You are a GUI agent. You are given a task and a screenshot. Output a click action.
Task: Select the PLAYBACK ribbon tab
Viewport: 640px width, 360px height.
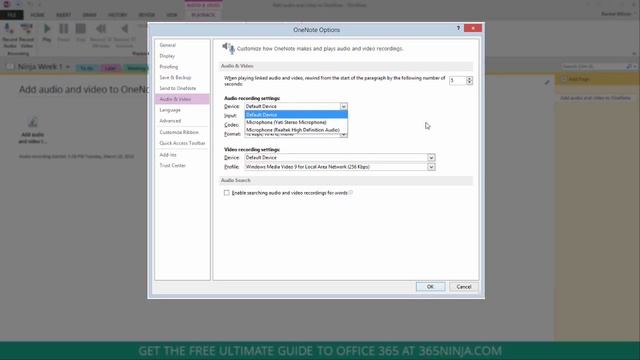[203, 15]
